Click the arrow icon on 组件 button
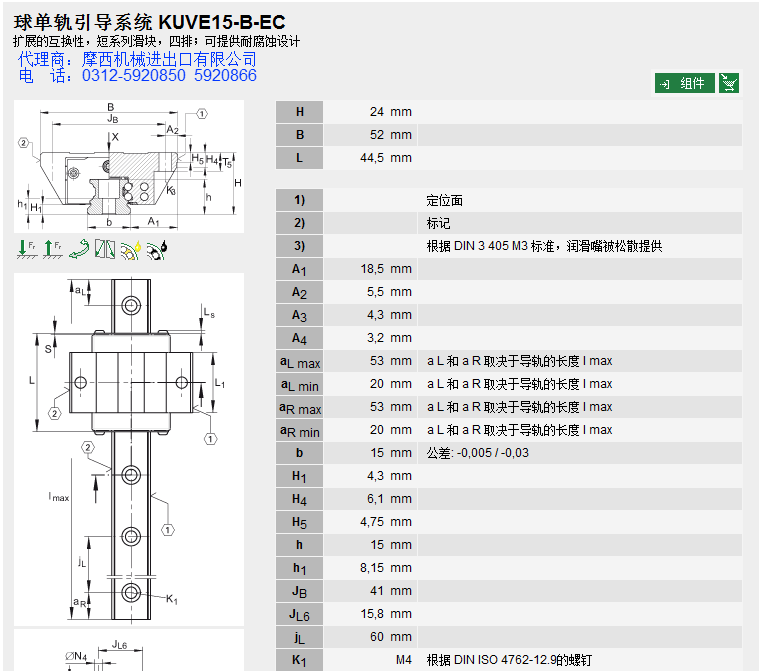Viewport: 759px width, 671px height. [x=666, y=84]
